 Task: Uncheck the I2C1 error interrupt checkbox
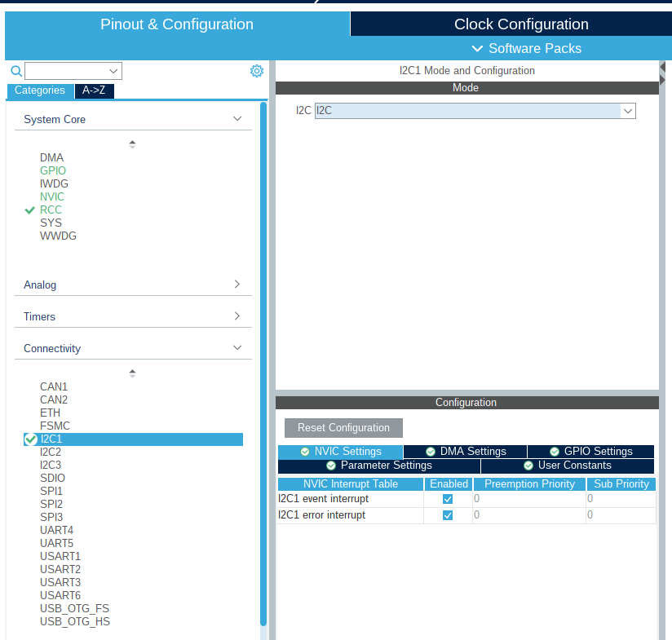tap(448, 515)
